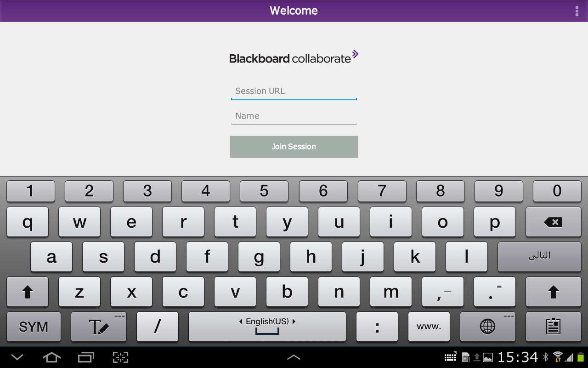Tap the SIM card status icon
This screenshot has height=368, width=588.
click(466, 357)
